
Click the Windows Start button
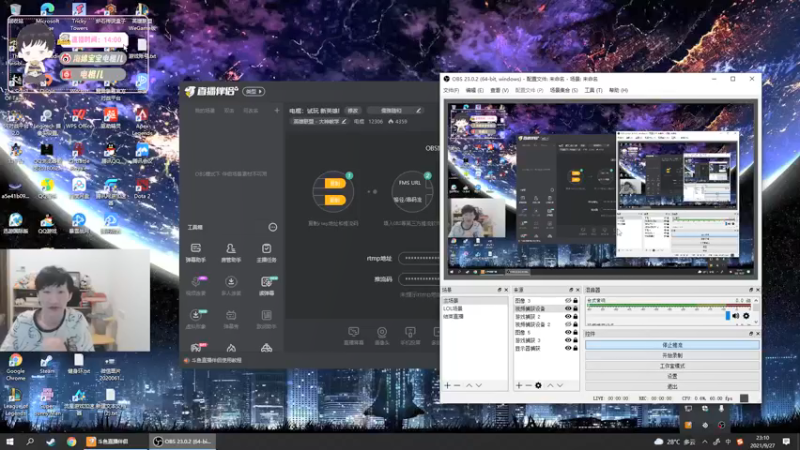coord(9,442)
